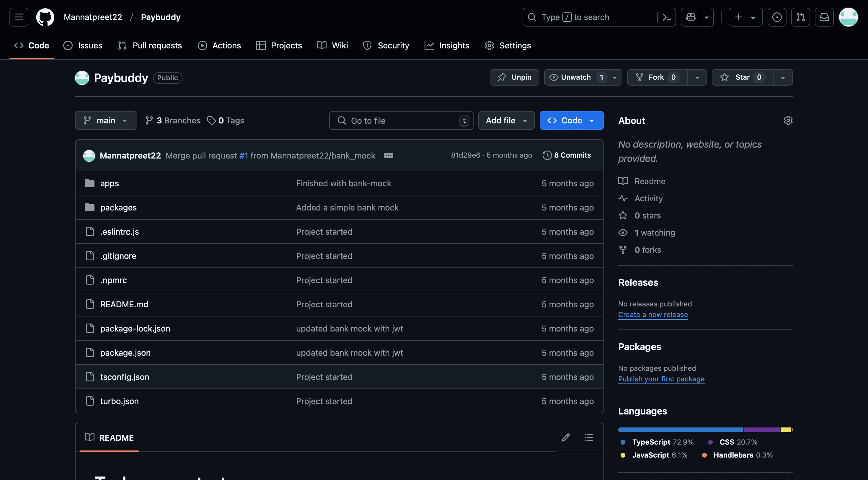868x480 pixels.
Task: Open the README.md file
Action: (x=124, y=305)
